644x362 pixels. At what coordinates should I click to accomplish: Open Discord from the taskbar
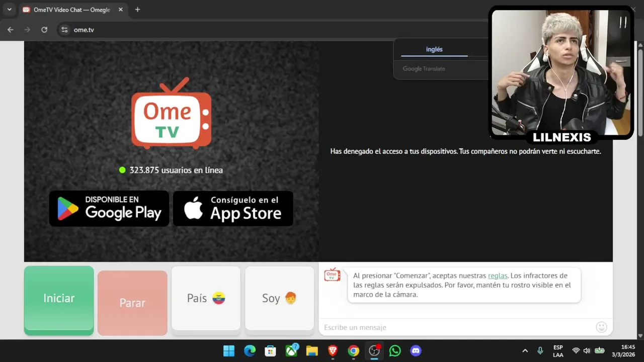[416, 351]
